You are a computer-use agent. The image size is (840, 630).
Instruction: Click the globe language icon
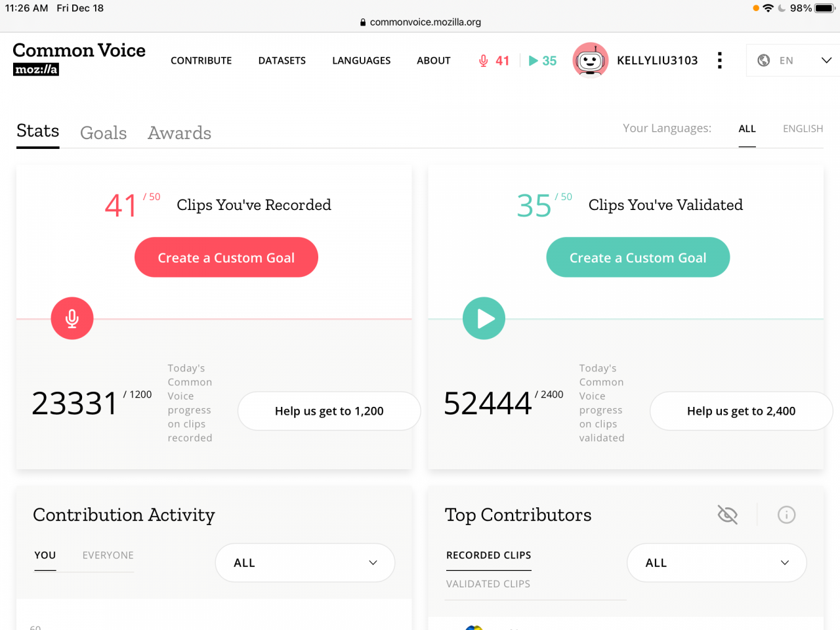[x=763, y=60]
